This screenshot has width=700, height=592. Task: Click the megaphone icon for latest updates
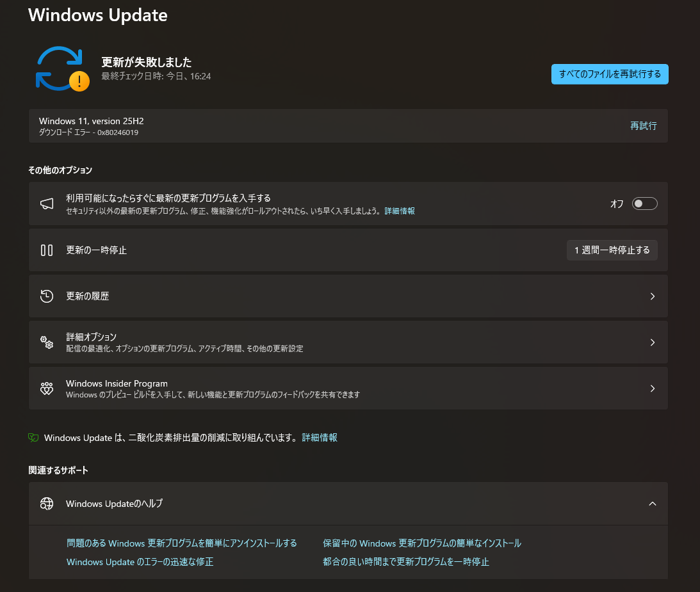coord(47,204)
